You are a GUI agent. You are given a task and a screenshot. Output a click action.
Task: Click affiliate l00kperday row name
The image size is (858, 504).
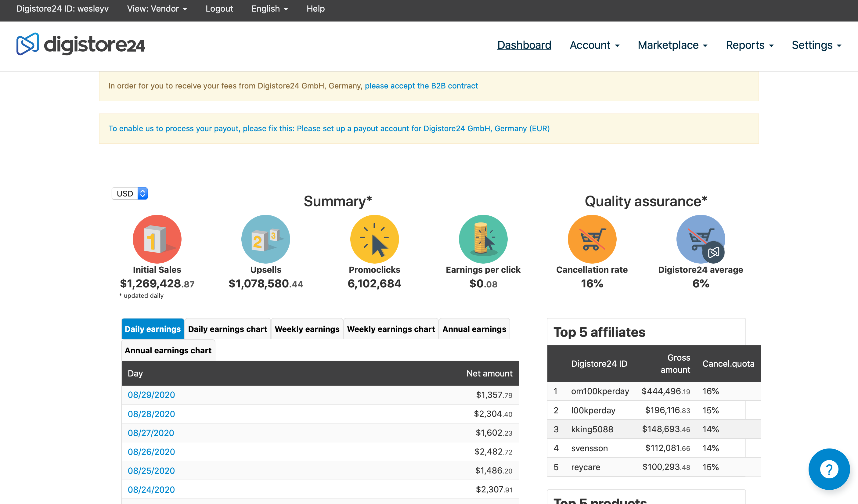[x=593, y=410]
